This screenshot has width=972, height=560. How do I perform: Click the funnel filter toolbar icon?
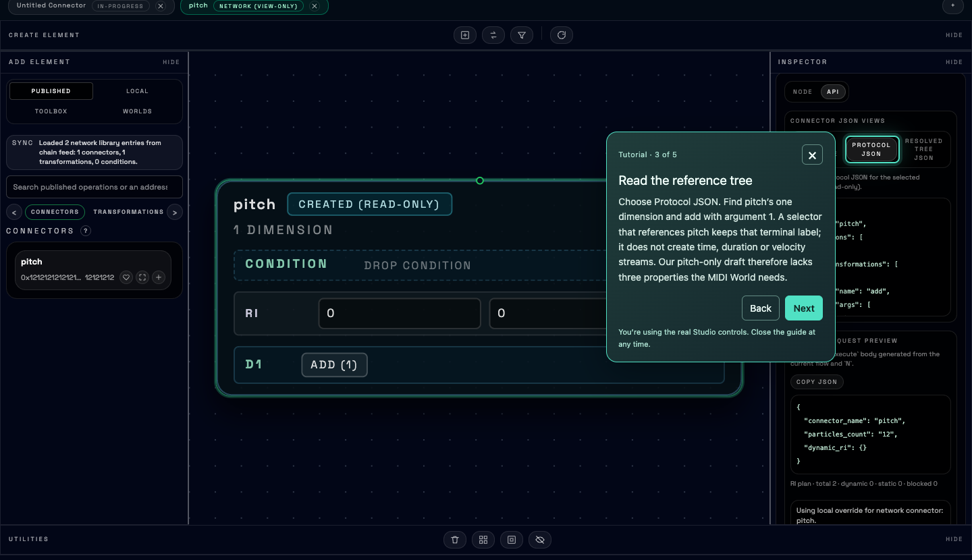point(522,35)
